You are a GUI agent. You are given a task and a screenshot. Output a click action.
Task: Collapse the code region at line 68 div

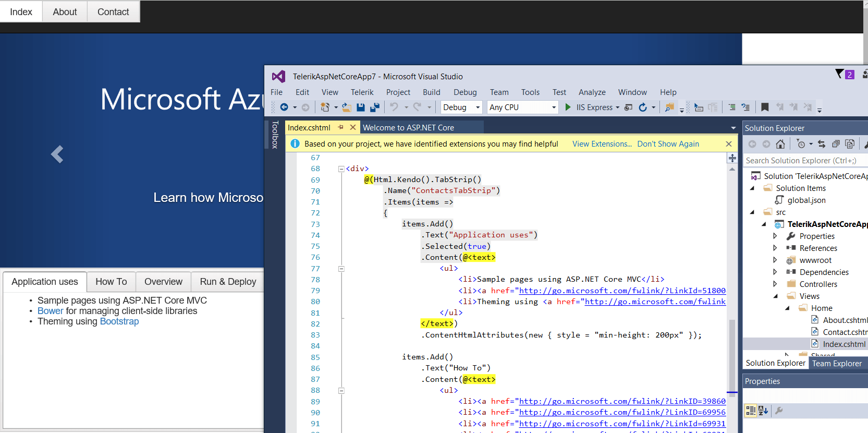pyautogui.click(x=341, y=169)
